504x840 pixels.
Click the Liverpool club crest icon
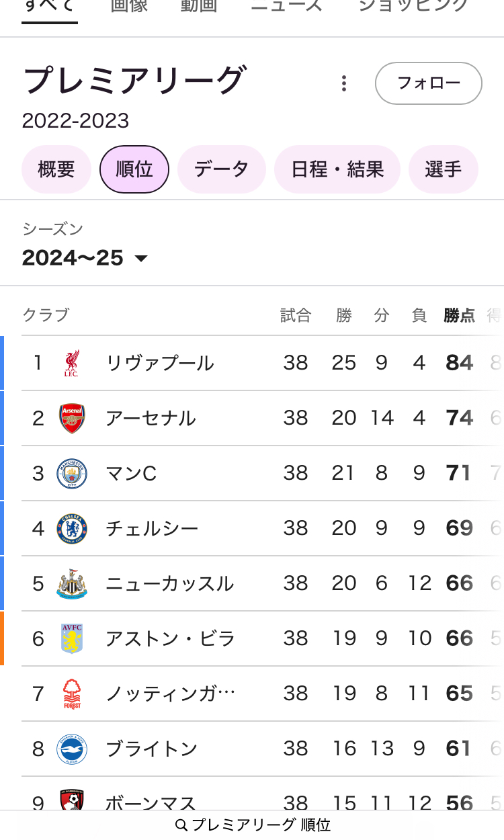pyautogui.click(x=71, y=364)
